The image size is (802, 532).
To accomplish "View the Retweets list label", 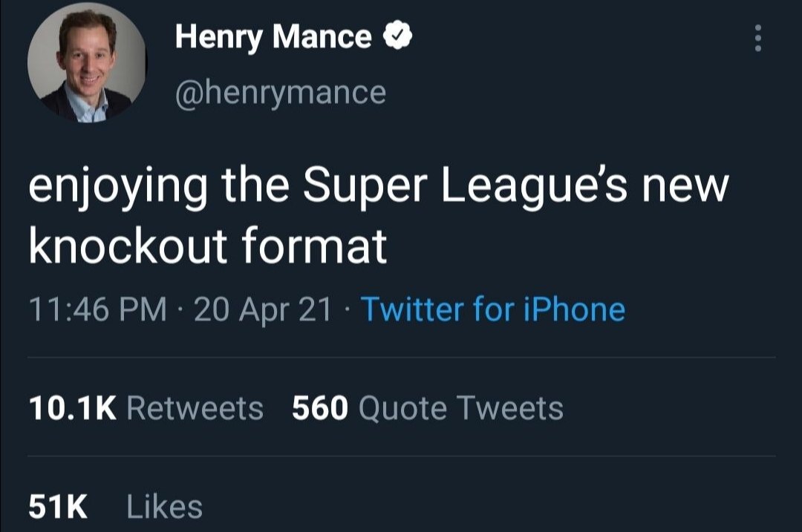I will click(x=195, y=408).
